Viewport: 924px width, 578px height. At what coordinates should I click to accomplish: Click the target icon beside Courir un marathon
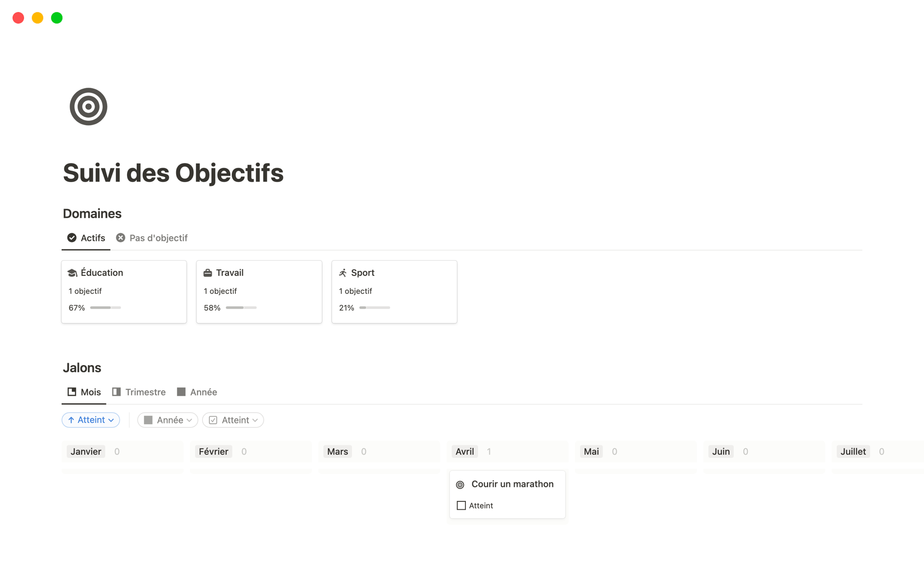coord(460,485)
